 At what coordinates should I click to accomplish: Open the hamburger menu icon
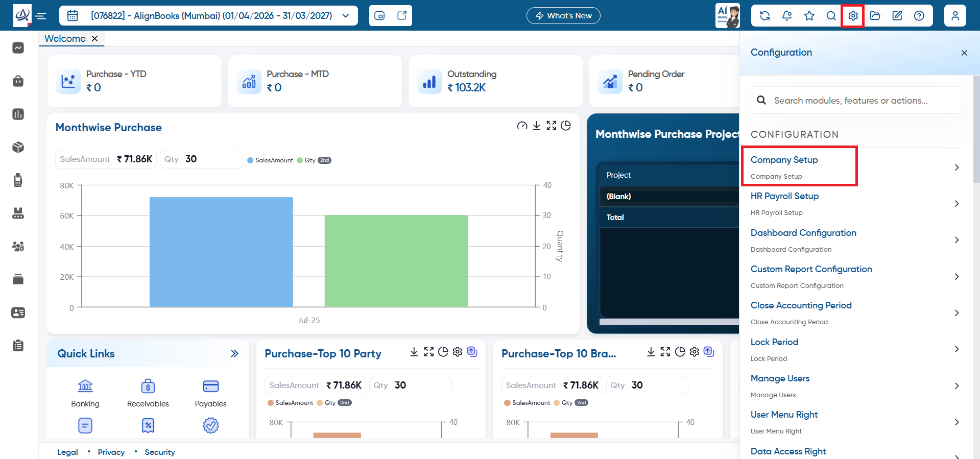41,16
